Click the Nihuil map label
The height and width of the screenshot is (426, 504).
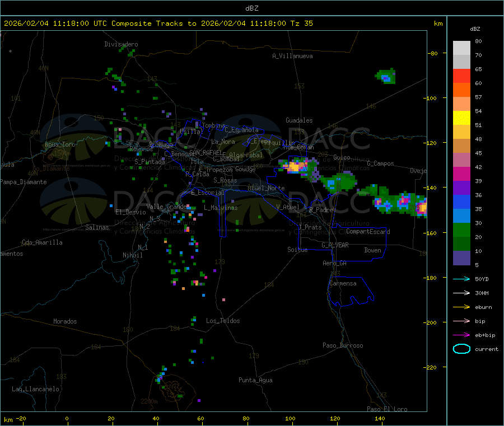pos(133,255)
